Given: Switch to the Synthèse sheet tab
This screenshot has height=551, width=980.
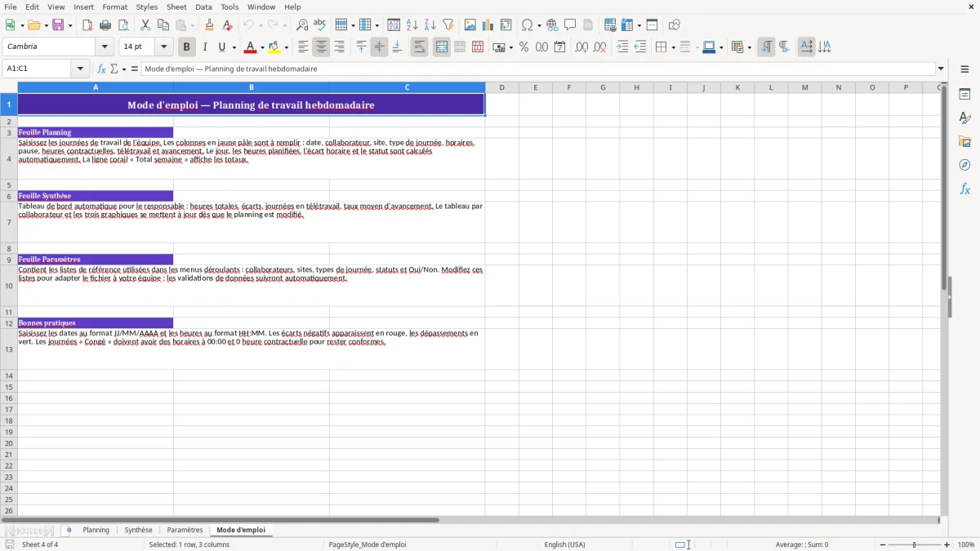Looking at the screenshot, I should 138,531.
